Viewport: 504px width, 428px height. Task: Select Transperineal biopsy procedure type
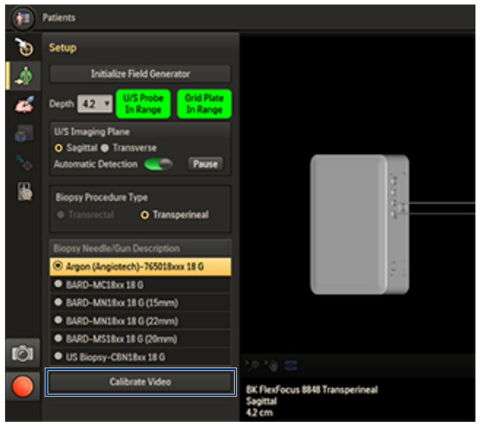point(175,214)
